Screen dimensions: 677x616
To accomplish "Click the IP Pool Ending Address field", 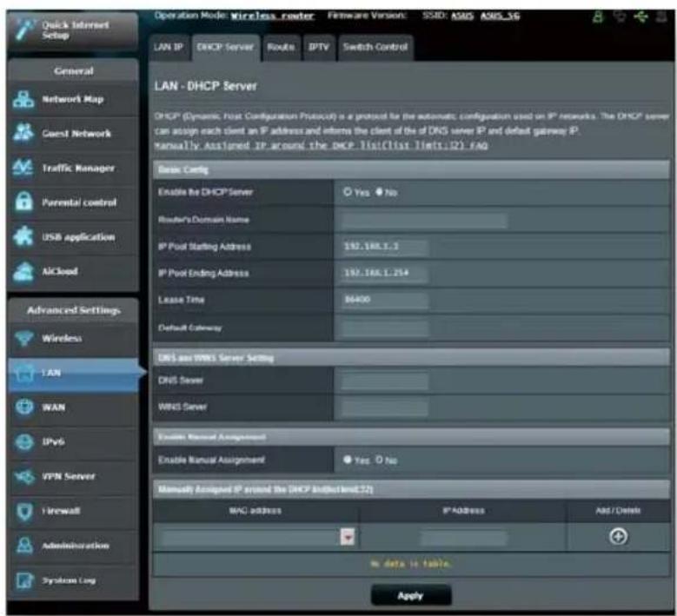I will [384, 274].
